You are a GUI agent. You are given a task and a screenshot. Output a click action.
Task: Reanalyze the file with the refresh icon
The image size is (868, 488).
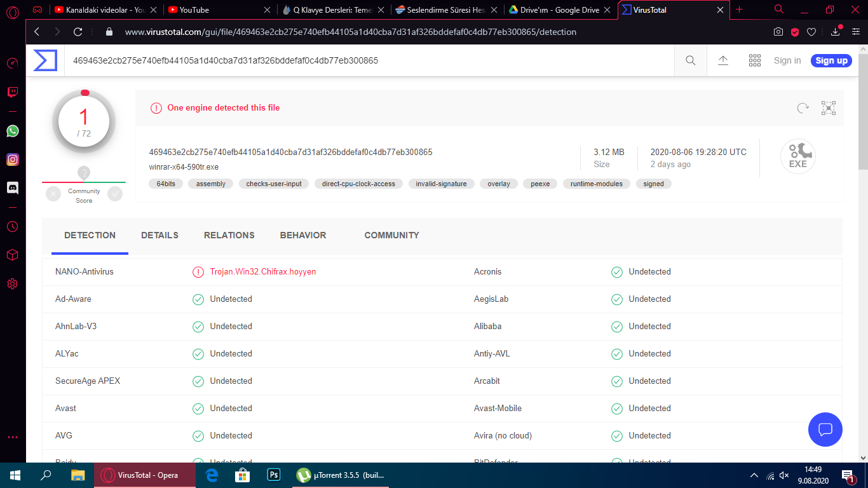point(803,108)
